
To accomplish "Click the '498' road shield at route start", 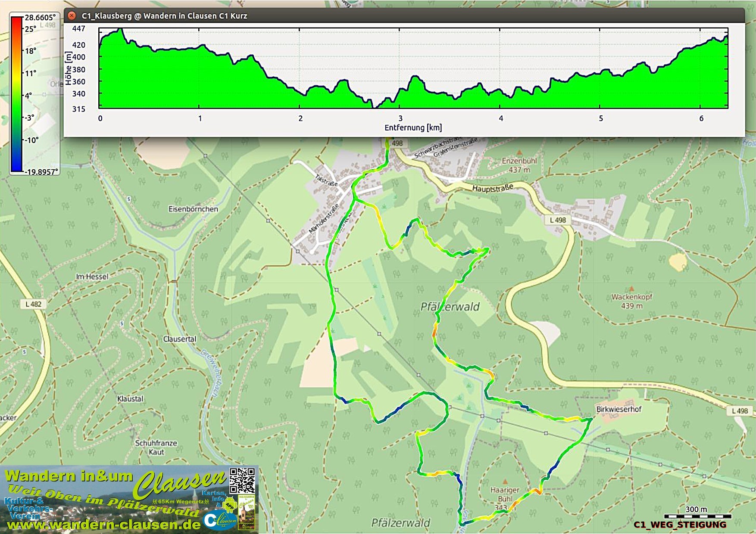I will coord(397,143).
